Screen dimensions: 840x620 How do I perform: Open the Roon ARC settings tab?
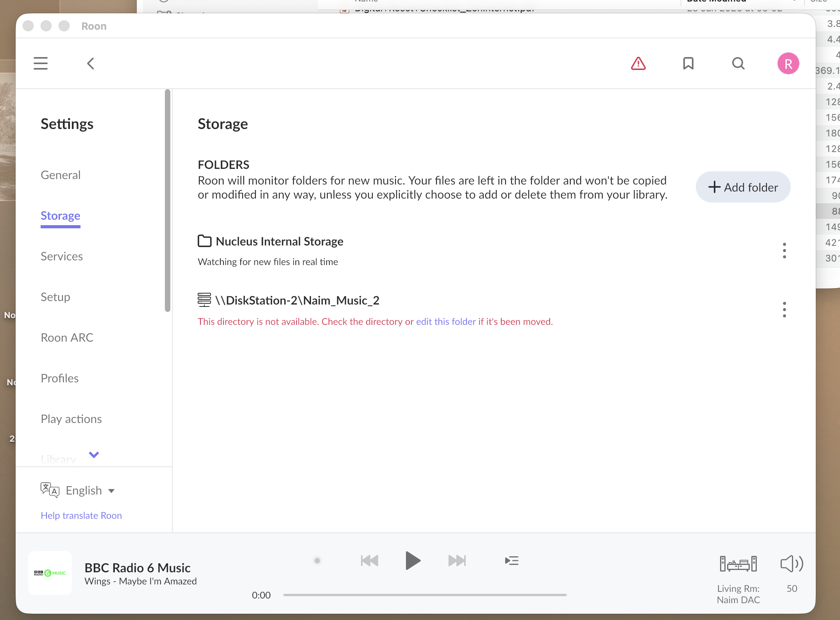pos(67,337)
